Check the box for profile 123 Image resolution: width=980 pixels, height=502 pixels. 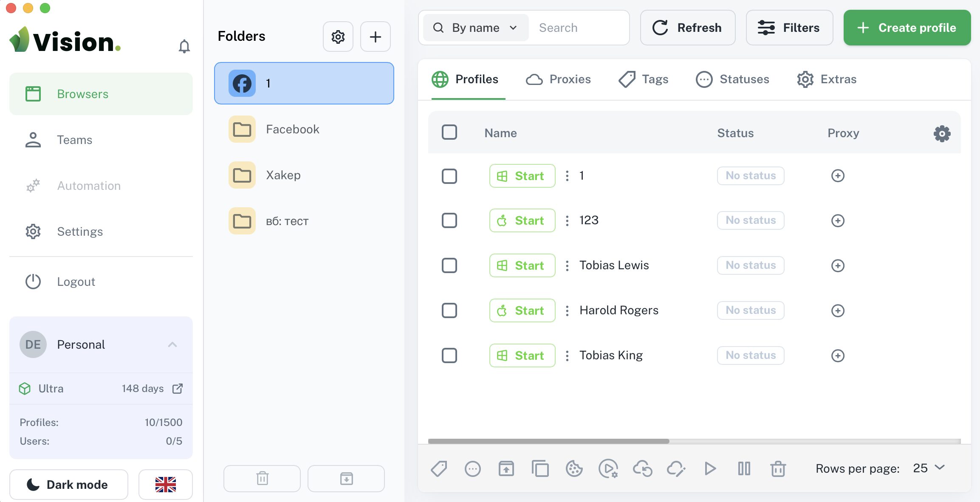click(449, 221)
